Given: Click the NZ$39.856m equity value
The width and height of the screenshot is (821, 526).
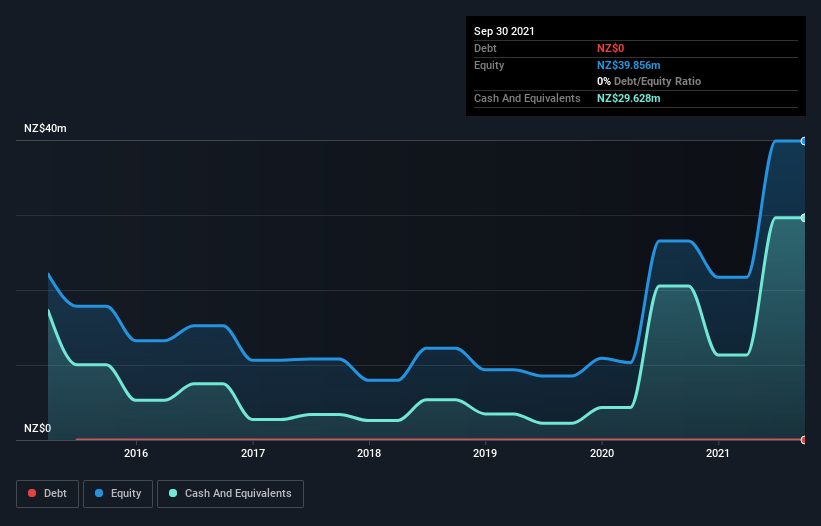Looking at the screenshot, I should [628, 65].
